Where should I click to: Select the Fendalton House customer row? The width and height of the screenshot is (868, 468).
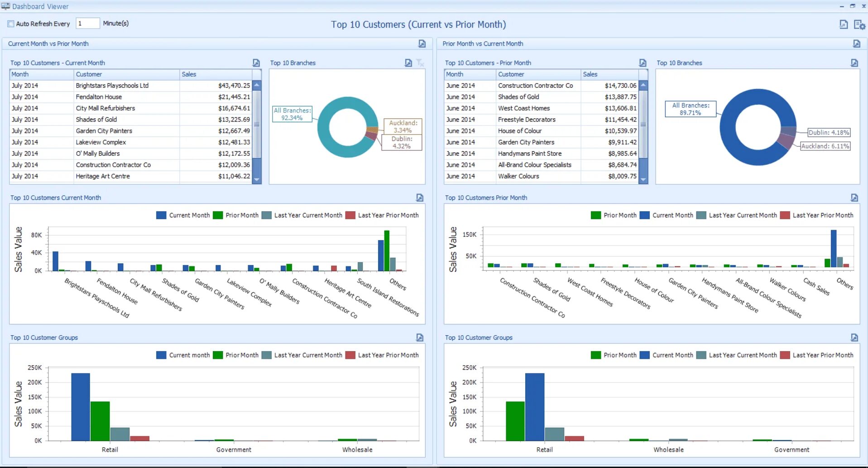coord(131,97)
